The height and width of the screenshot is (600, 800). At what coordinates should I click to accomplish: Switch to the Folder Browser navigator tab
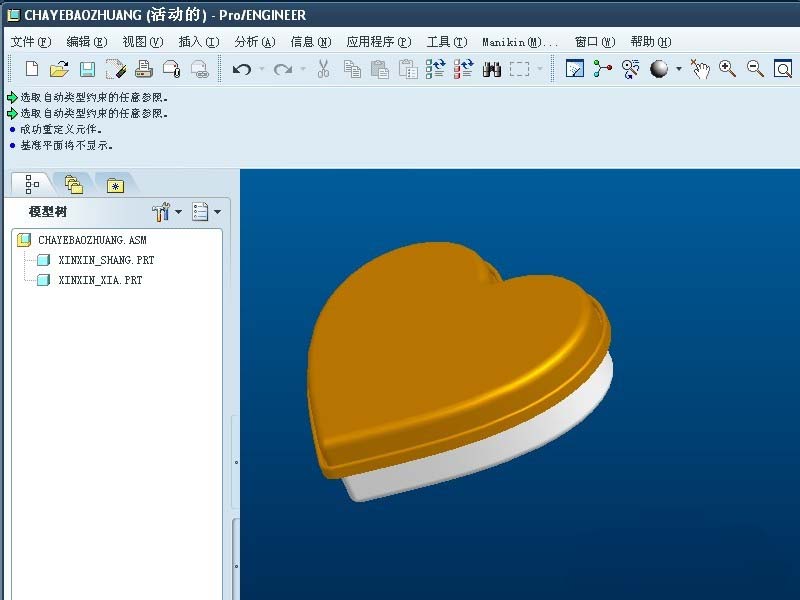(74, 184)
